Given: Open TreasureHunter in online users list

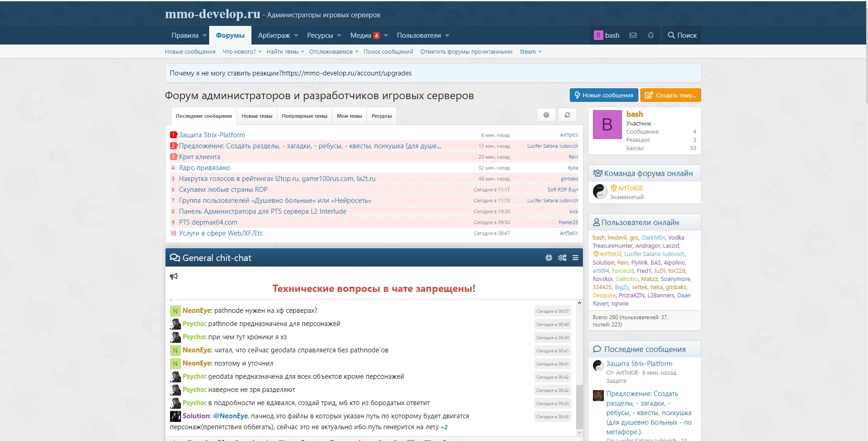Looking at the screenshot, I should 612,246.
